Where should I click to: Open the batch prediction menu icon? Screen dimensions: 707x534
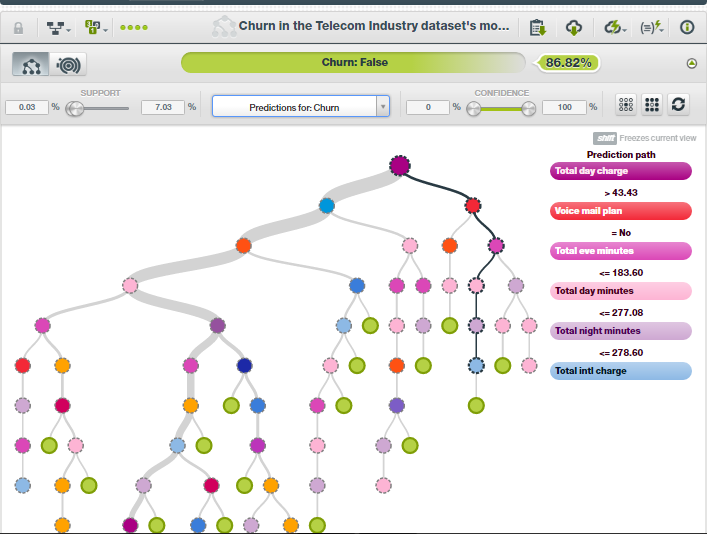96,28
